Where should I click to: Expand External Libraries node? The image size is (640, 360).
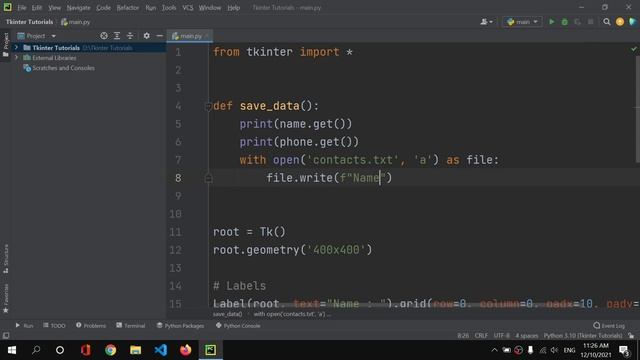16,58
